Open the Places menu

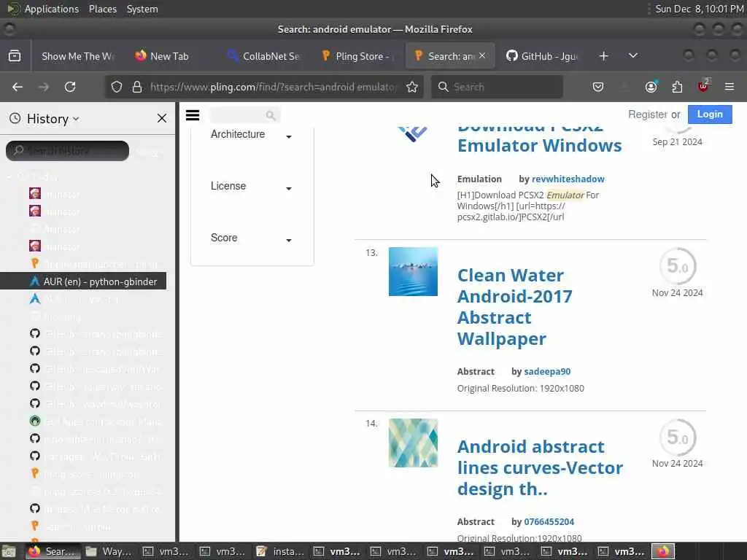click(102, 9)
